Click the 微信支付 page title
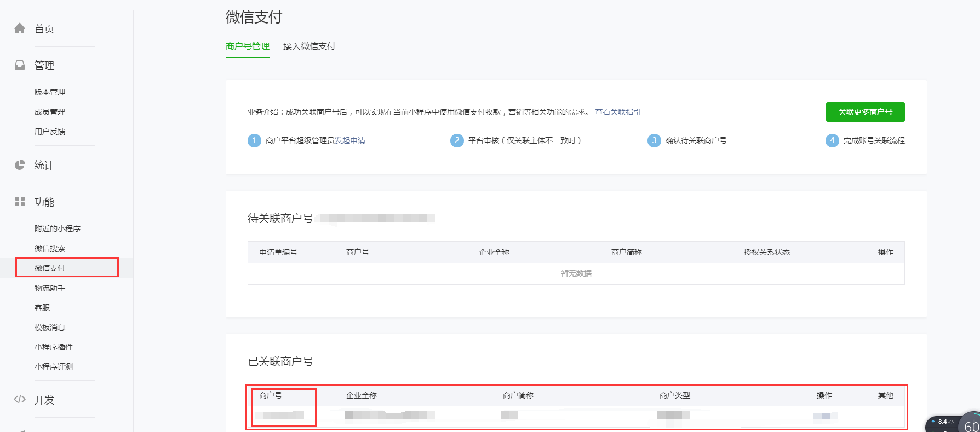 (254, 18)
